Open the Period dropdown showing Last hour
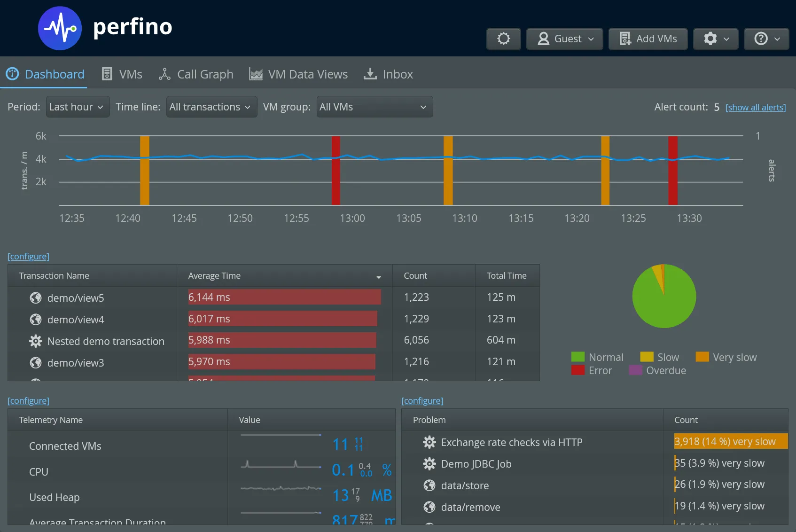Screen dimensions: 796x532 coord(77,107)
